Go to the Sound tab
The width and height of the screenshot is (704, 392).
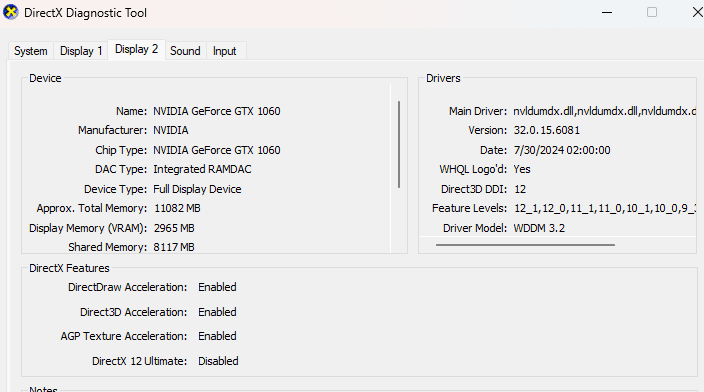(x=185, y=51)
